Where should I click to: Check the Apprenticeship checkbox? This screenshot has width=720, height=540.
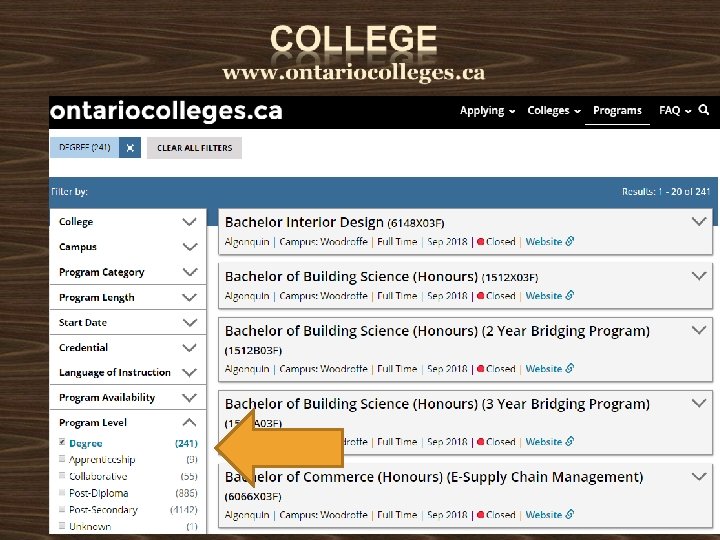coord(63,459)
